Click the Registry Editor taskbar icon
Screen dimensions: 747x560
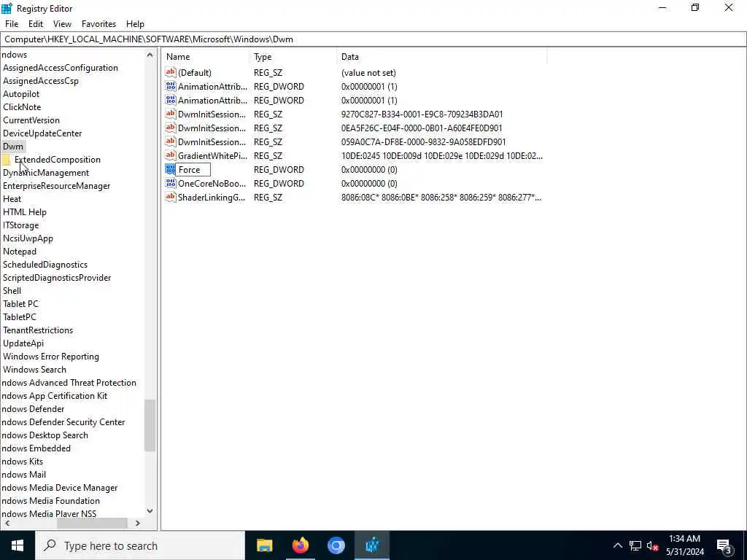pos(371,545)
